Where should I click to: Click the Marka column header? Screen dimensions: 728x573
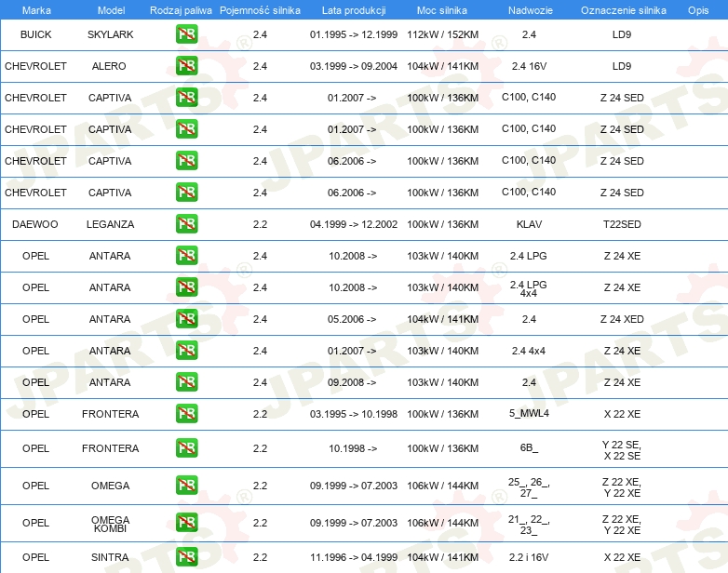pos(36,10)
